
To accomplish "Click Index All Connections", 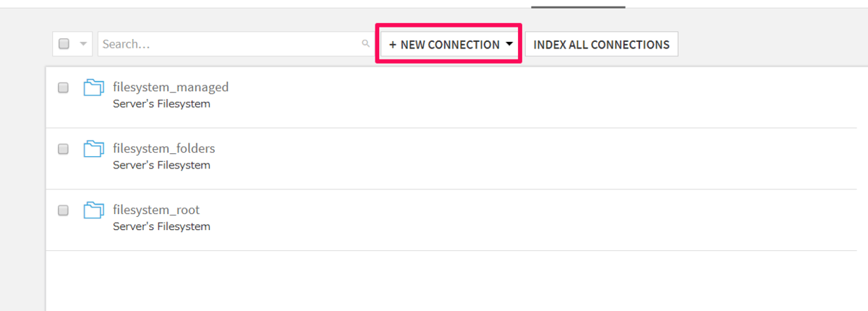I will tap(601, 45).
